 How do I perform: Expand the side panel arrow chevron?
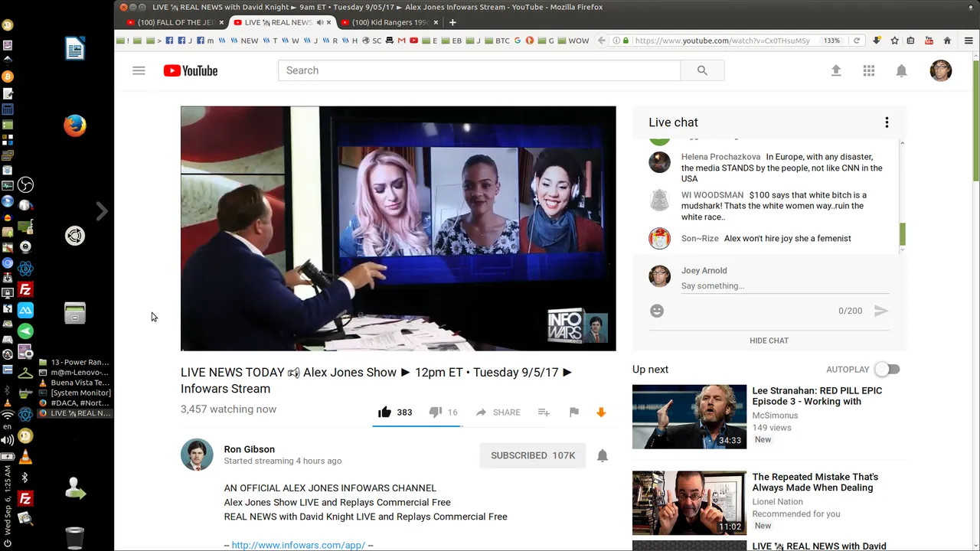point(102,211)
